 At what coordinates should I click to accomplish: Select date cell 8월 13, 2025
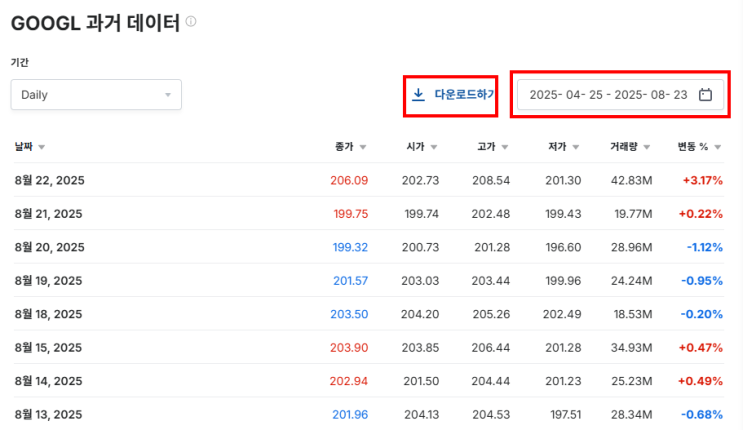48,414
